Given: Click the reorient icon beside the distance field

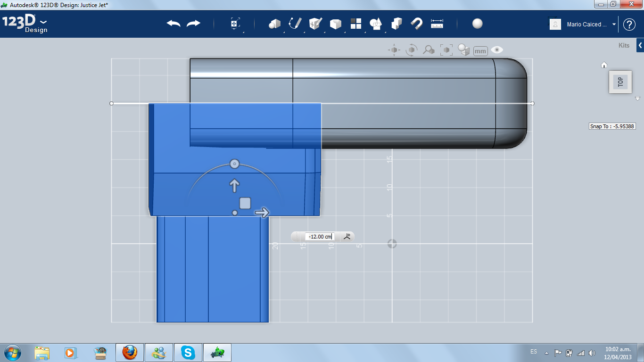Looking at the screenshot, I should pos(347,237).
